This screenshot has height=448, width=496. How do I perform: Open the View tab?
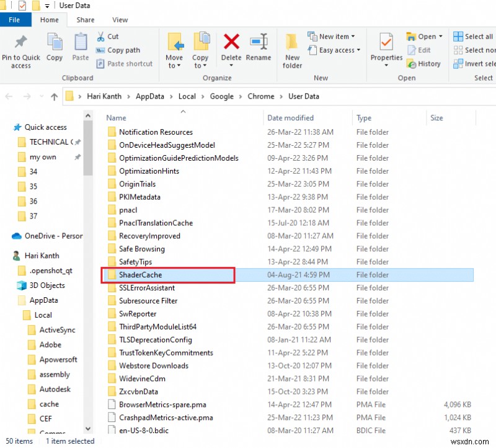[120, 19]
